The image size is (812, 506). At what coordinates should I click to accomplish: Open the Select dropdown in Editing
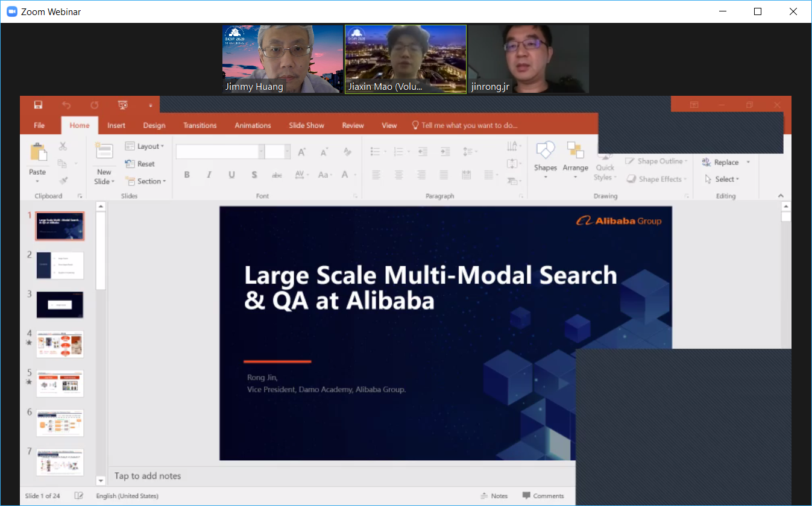[722, 179]
